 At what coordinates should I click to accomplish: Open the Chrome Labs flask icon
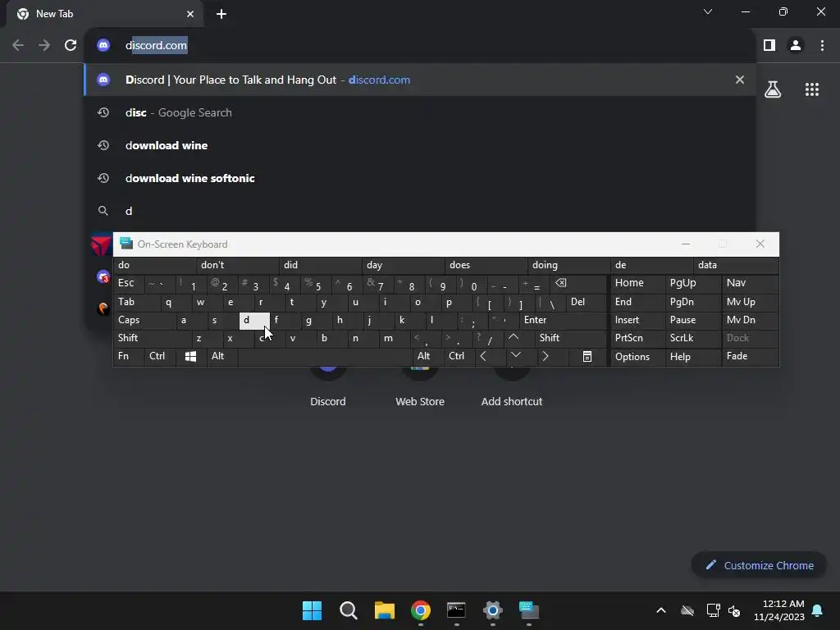click(773, 89)
